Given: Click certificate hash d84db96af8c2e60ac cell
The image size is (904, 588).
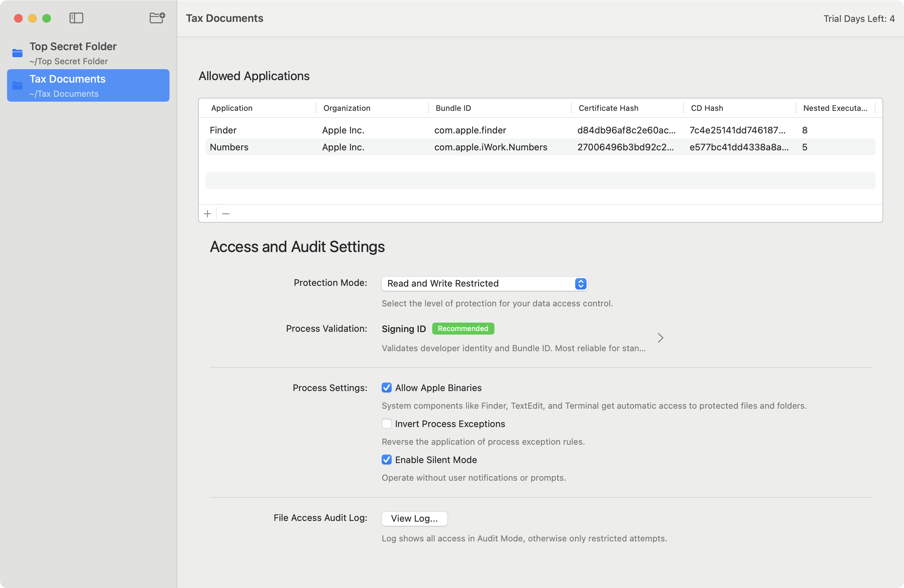Looking at the screenshot, I should coord(626,130).
